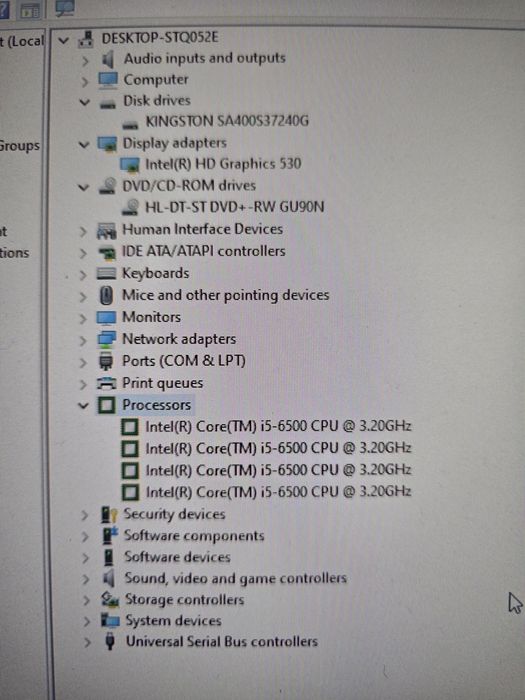The image size is (525, 700).
Task: Click the Universal Serial Bus controllers icon
Action: pyautogui.click(x=110, y=642)
